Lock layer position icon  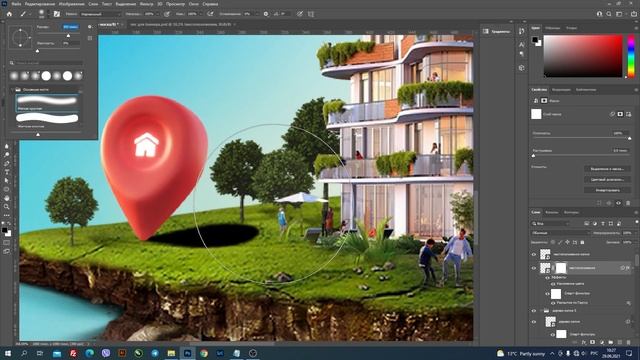point(567,242)
